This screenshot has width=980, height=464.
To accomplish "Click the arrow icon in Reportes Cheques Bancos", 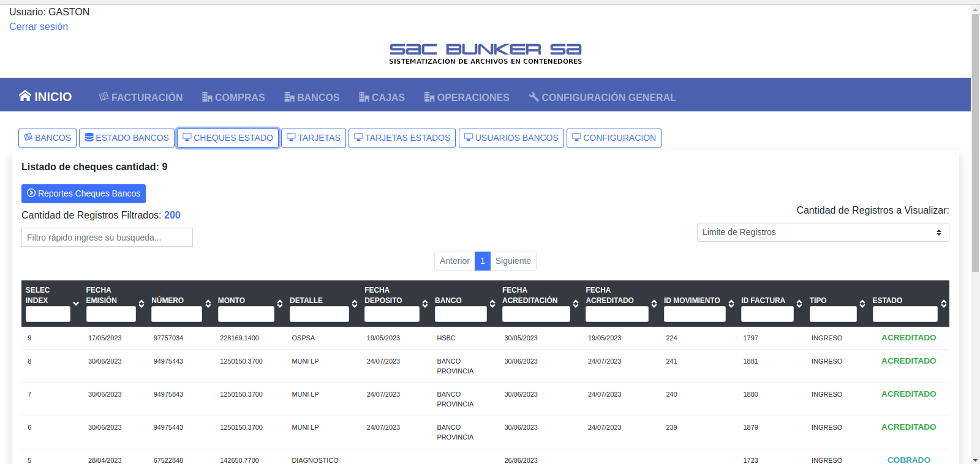I will 31,193.
